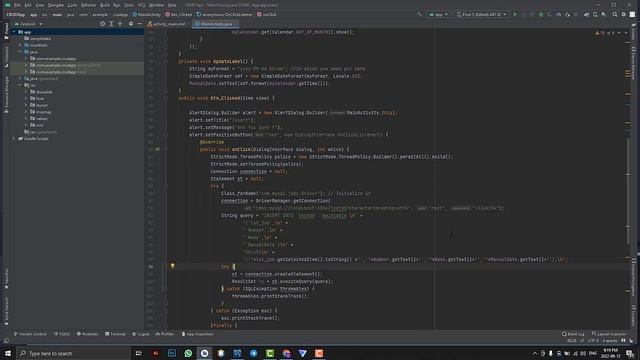Collapse the res folder node

(x=20, y=85)
